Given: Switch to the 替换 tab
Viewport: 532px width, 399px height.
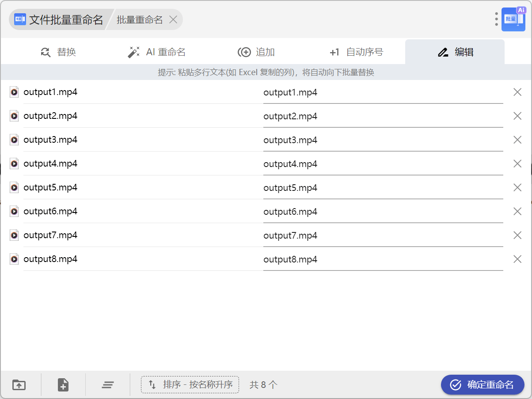Looking at the screenshot, I should click(58, 52).
